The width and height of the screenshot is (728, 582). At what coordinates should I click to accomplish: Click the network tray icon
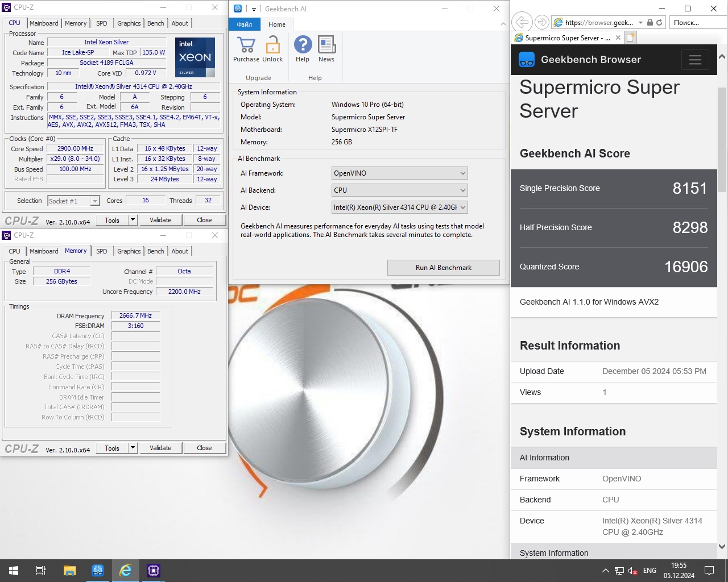tap(619, 571)
